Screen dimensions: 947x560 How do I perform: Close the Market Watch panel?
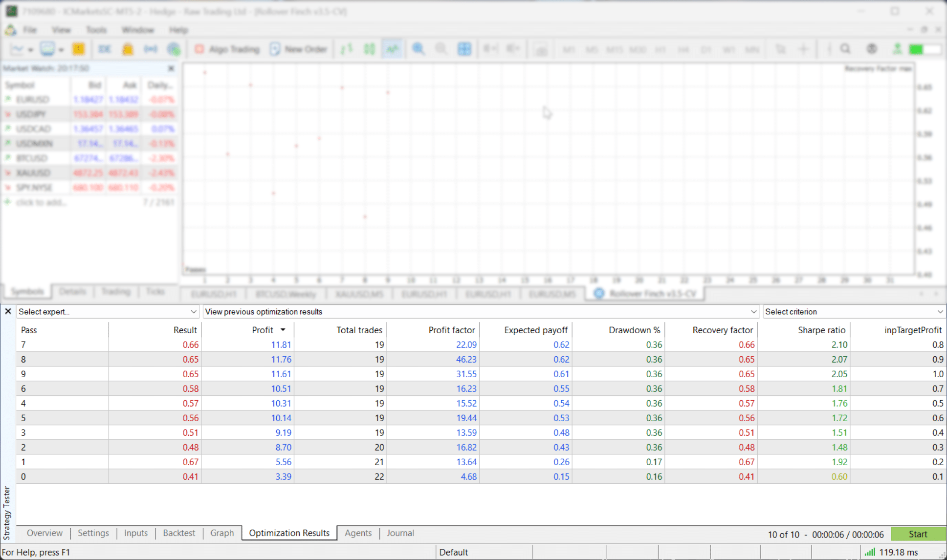171,68
